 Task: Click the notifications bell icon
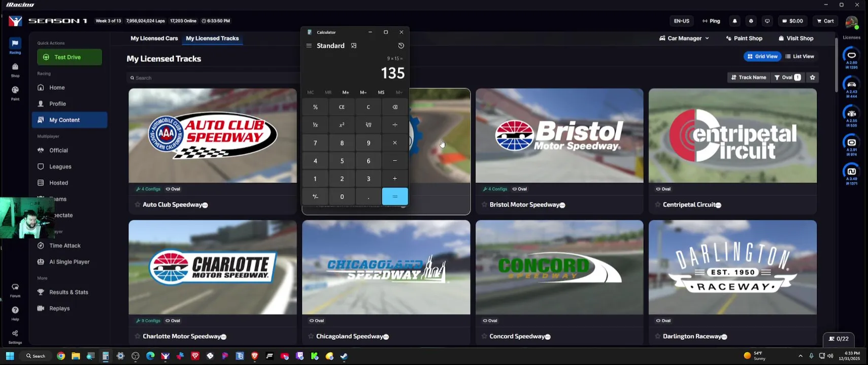(x=735, y=21)
